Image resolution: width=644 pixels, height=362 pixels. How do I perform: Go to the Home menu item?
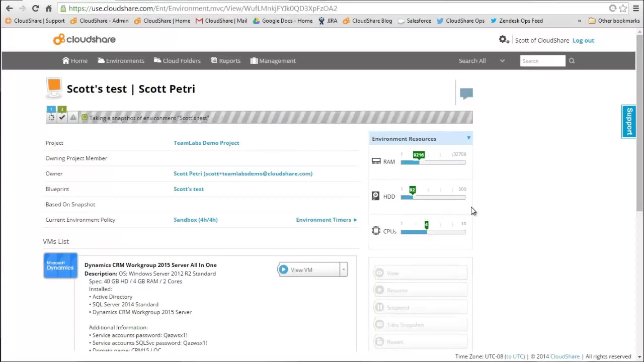(x=75, y=60)
